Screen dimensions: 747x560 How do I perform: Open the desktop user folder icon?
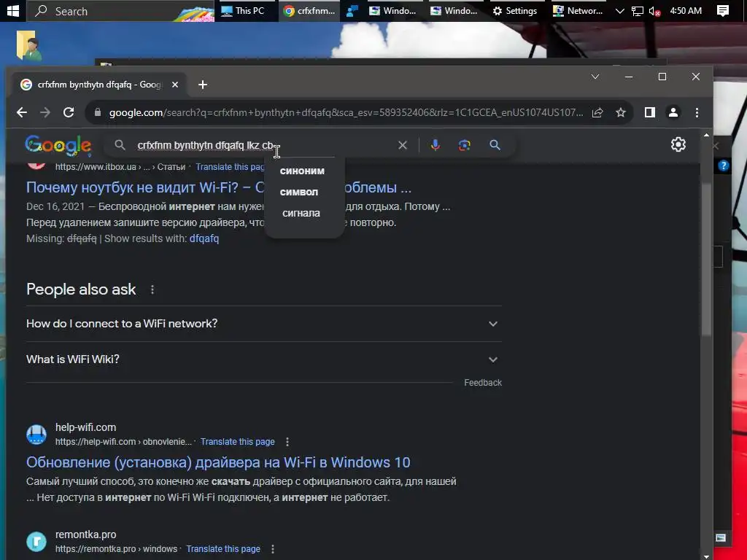click(x=28, y=46)
